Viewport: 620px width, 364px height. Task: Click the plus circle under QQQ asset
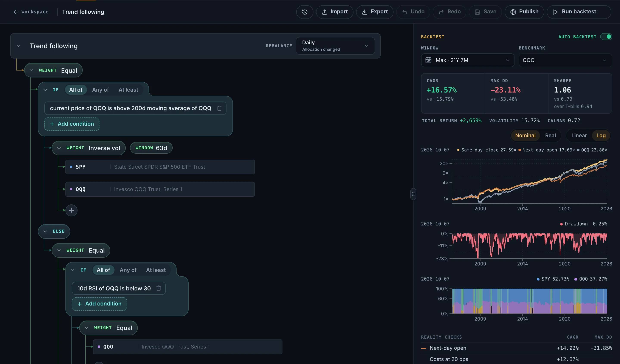point(71,210)
